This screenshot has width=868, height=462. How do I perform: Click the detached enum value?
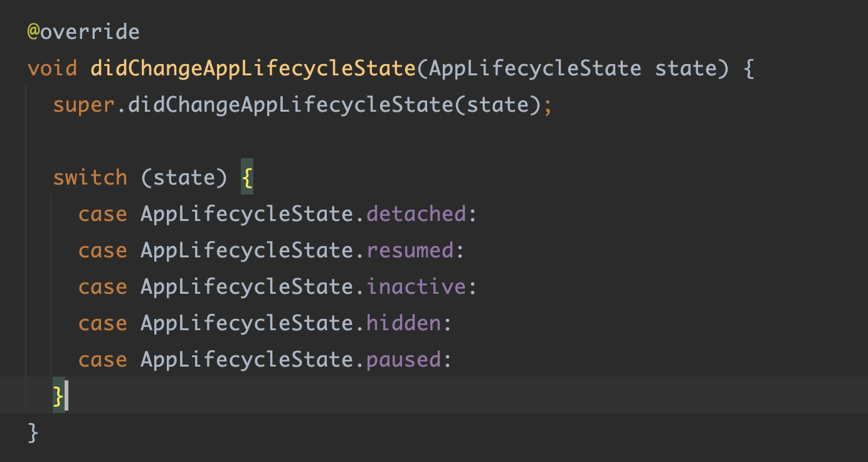pyautogui.click(x=416, y=214)
